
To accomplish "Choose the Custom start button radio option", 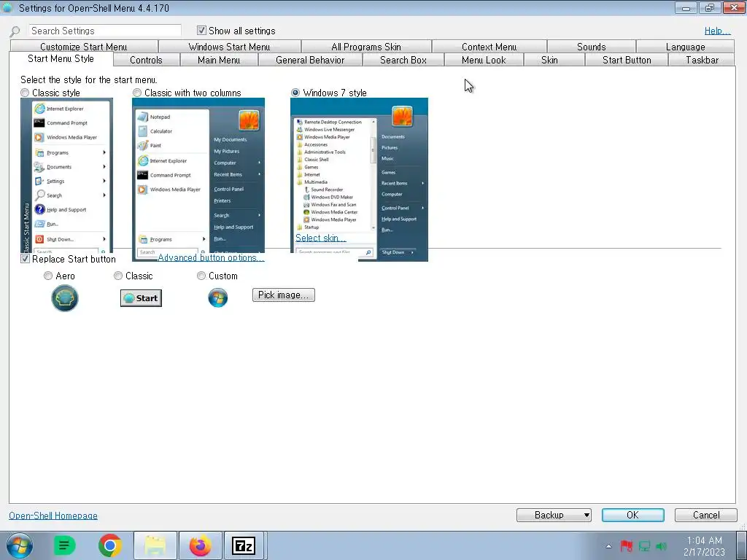I will coord(201,276).
